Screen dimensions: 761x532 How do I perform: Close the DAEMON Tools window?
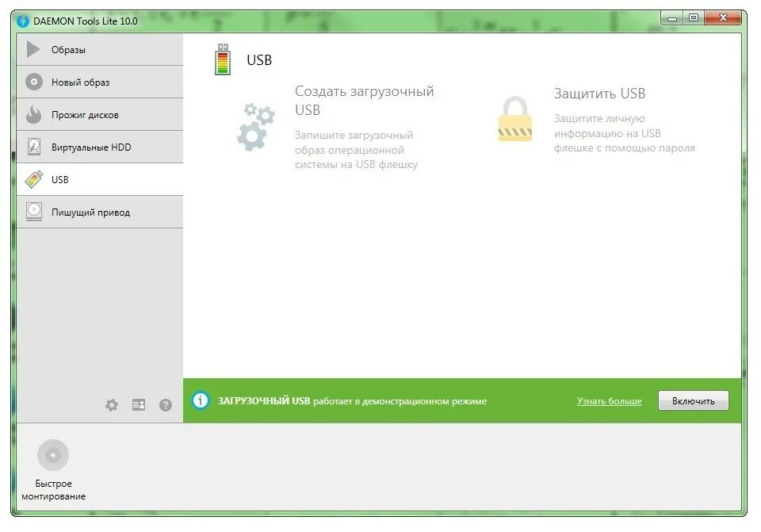723,18
